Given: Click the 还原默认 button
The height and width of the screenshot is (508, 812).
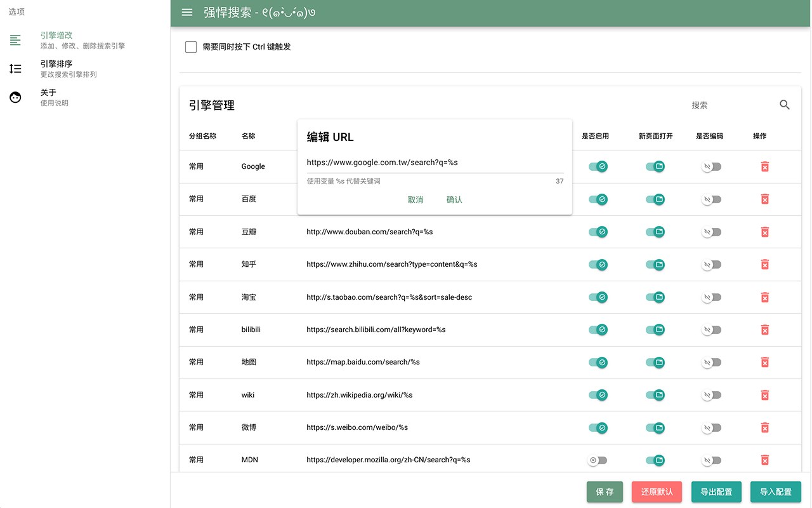Looking at the screenshot, I should click(657, 492).
